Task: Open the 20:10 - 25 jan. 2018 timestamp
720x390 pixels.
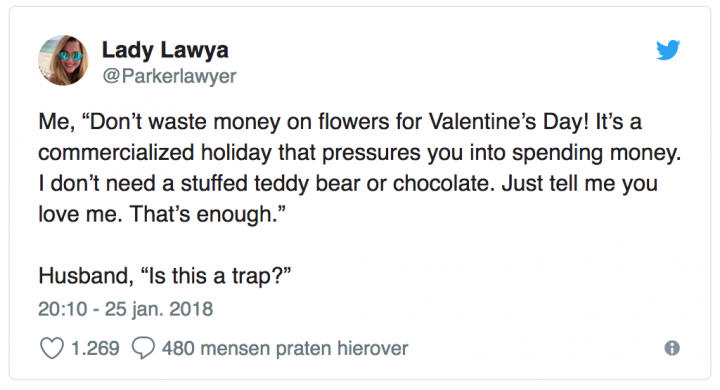Action: pos(125,309)
